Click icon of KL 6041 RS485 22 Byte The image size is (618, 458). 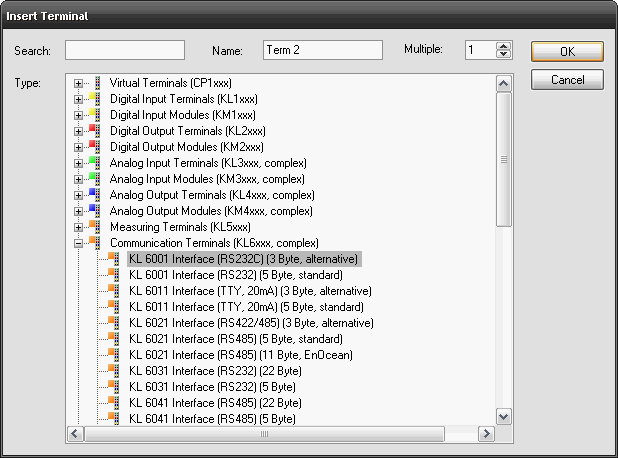click(x=114, y=402)
